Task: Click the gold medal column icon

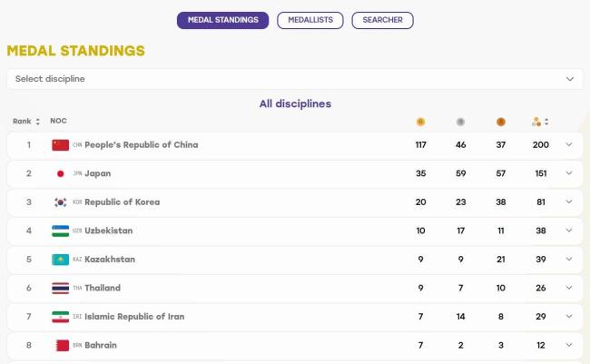Action: point(420,122)
